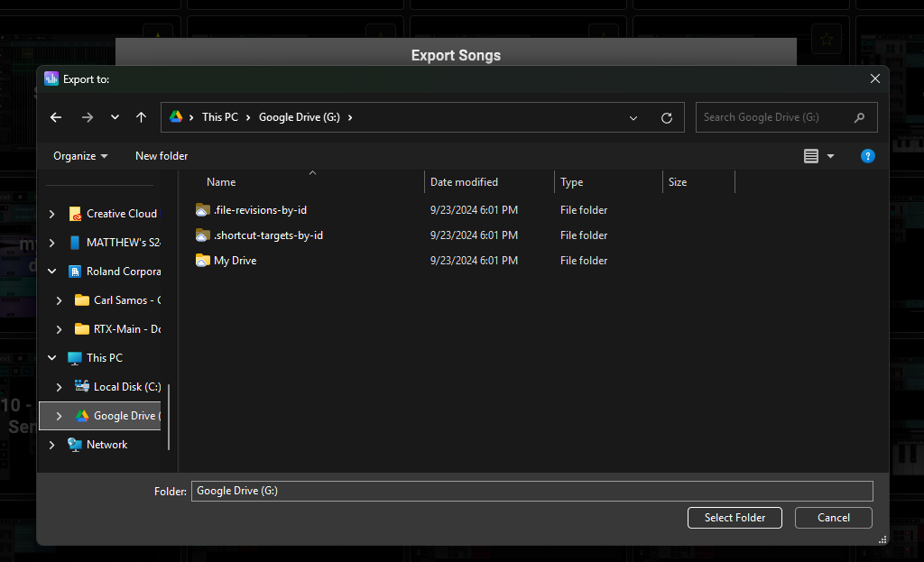Viewport: 924px width, 562px height.
Task: Create a New folder
Action: click(x=161, y=155)
